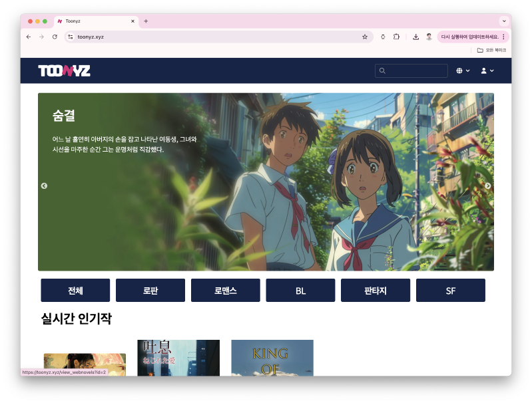Select the 전체 category button
This screenshot has height=403, width=532.
point(75,291)
